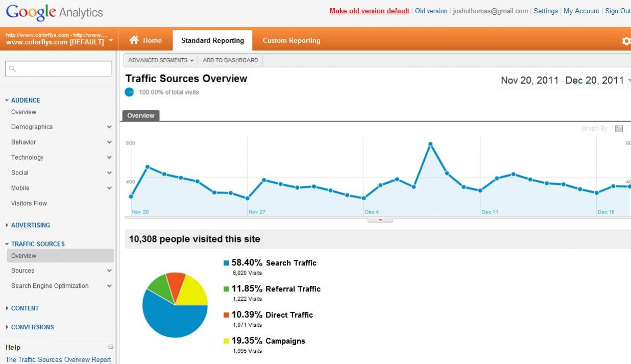The image size is (631, 364).
Task: Click the 1,222 Visits text
Action: click(247, 299)
